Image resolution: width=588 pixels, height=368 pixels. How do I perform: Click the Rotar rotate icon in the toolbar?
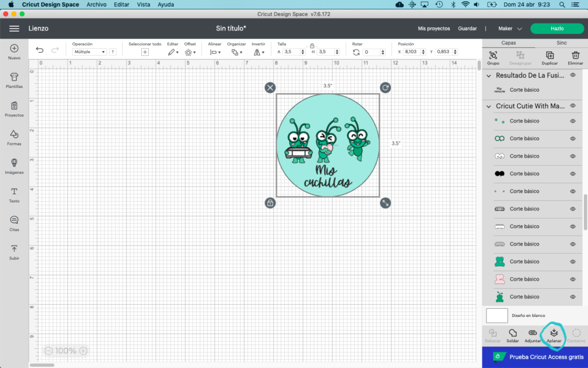[x=356, y=52]
